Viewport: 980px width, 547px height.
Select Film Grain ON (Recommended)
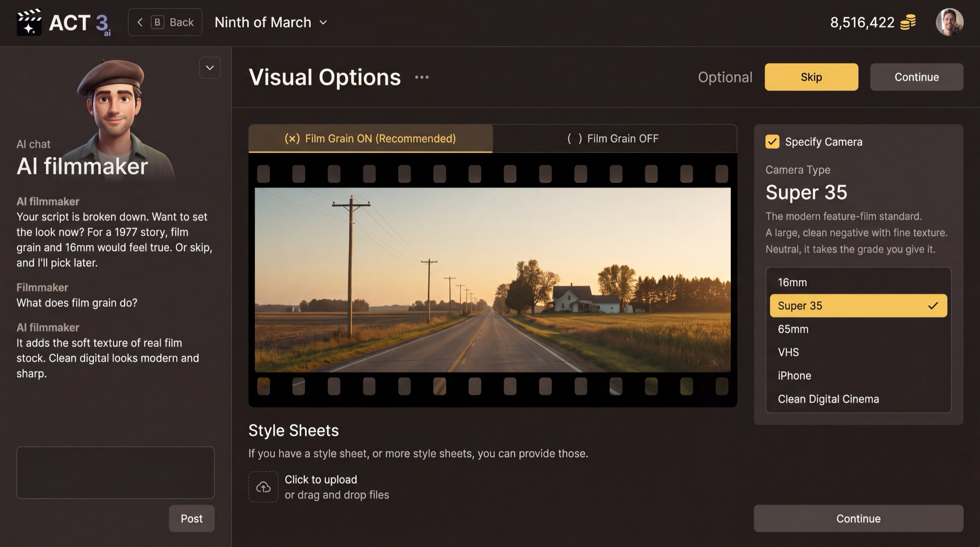pos(370,138)
